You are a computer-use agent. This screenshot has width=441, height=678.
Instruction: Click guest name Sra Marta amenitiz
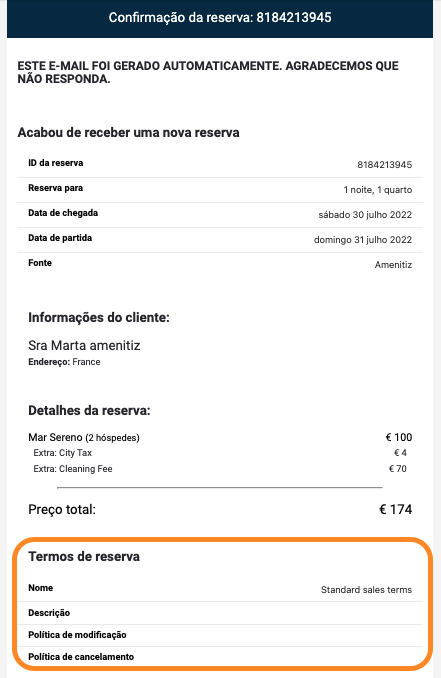coord(84,345)
